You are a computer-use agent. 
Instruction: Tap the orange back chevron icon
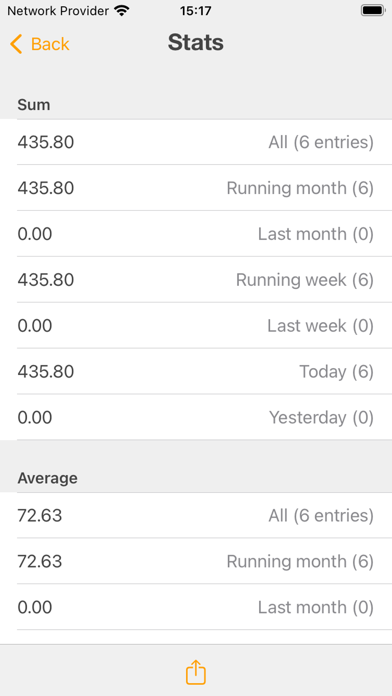click(16, 44)
